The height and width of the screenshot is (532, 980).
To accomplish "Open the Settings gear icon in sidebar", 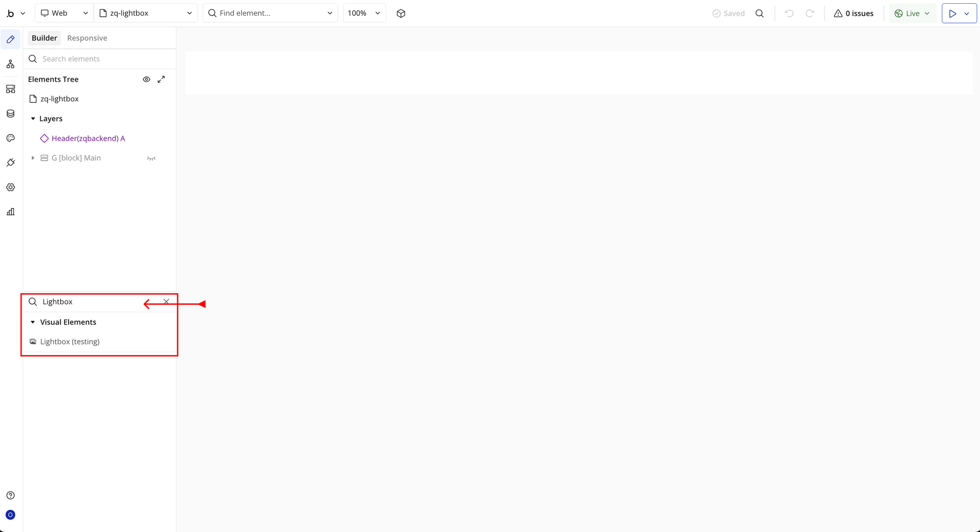I will [x=11, y=187].
